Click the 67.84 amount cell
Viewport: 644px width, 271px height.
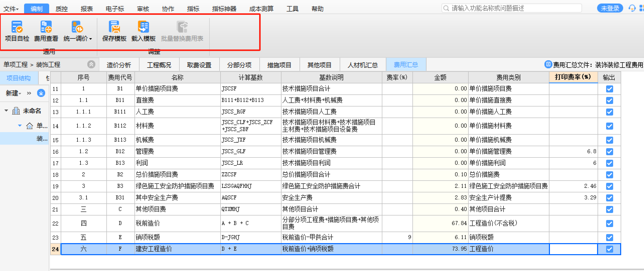[x=440, y=223]
